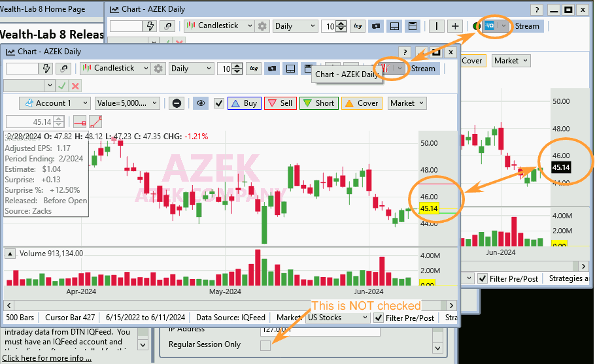
Task: Select the horizontal price line drawing tool
Action: (80, 122)
